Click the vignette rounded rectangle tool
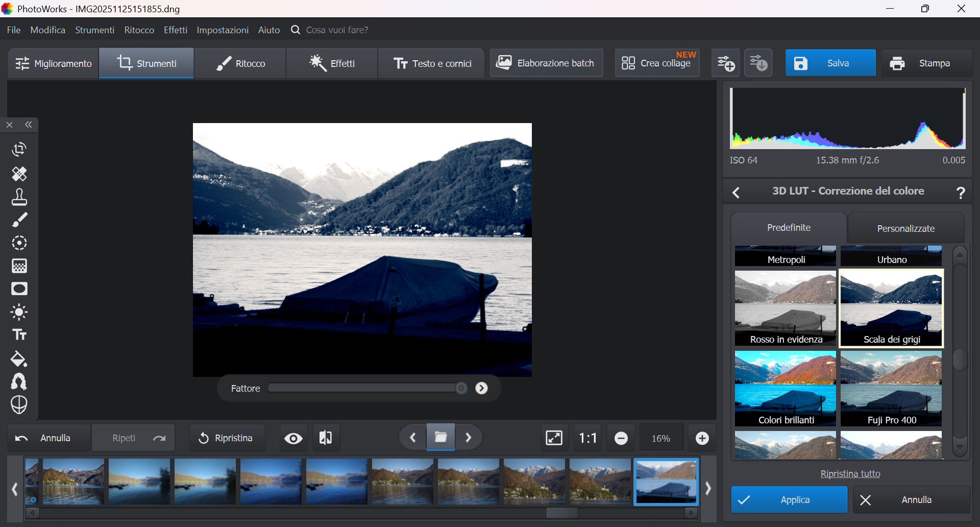The width and height of the screenshot is (980, 527). [x=19, y=289]
